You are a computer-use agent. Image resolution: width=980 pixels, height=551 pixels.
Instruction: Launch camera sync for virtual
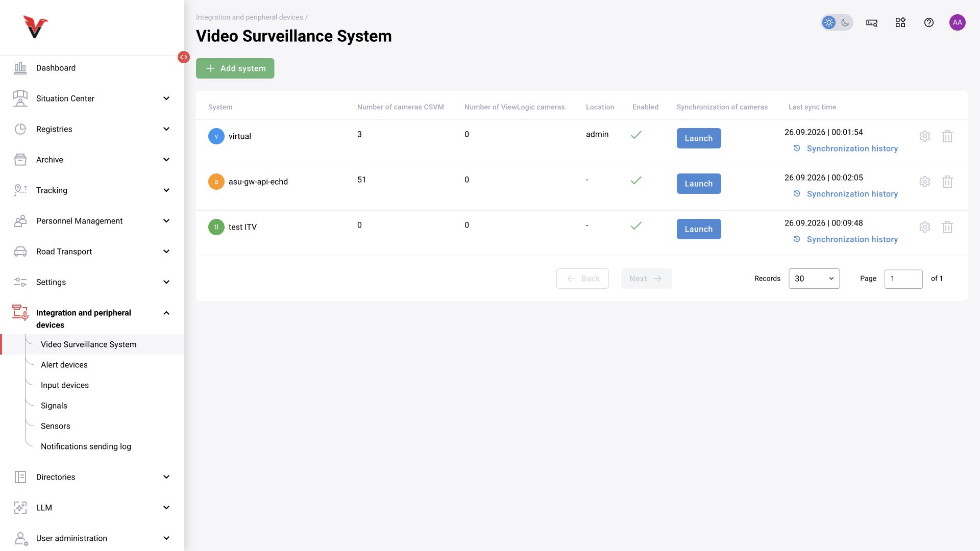click(x=698, y=138)
